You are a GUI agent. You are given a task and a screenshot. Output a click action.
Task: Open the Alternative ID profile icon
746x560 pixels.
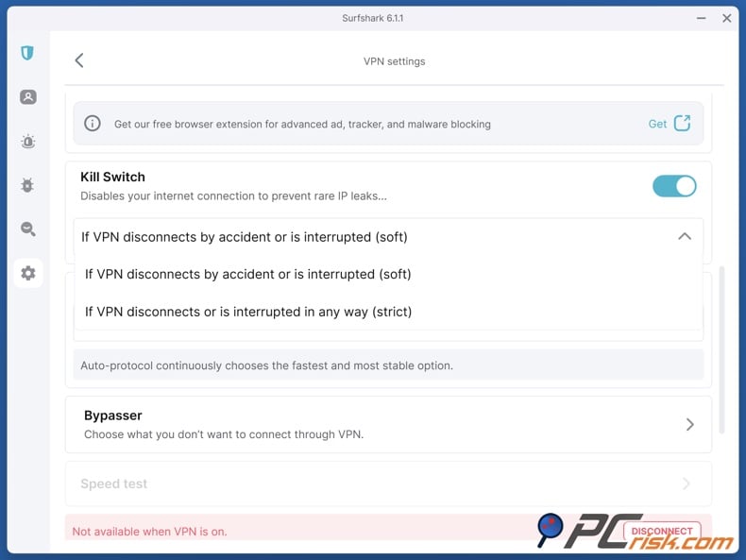point(28,97)
